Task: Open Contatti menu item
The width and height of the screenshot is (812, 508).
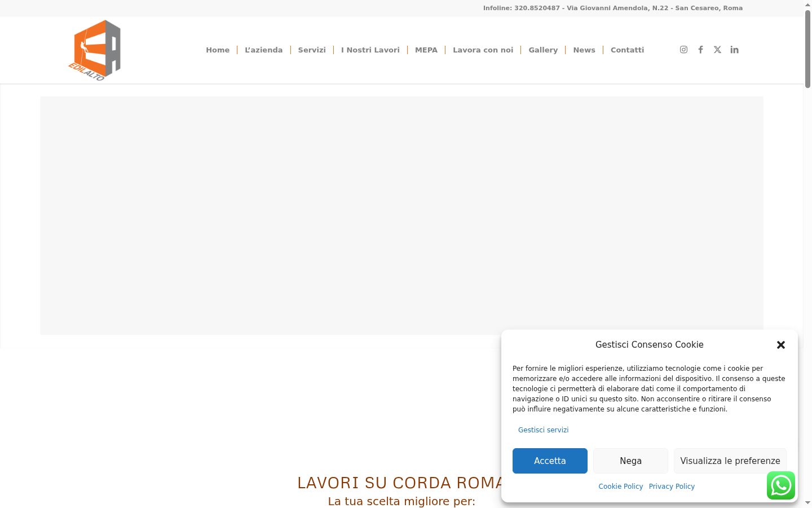Action: [x=627, y=50]
